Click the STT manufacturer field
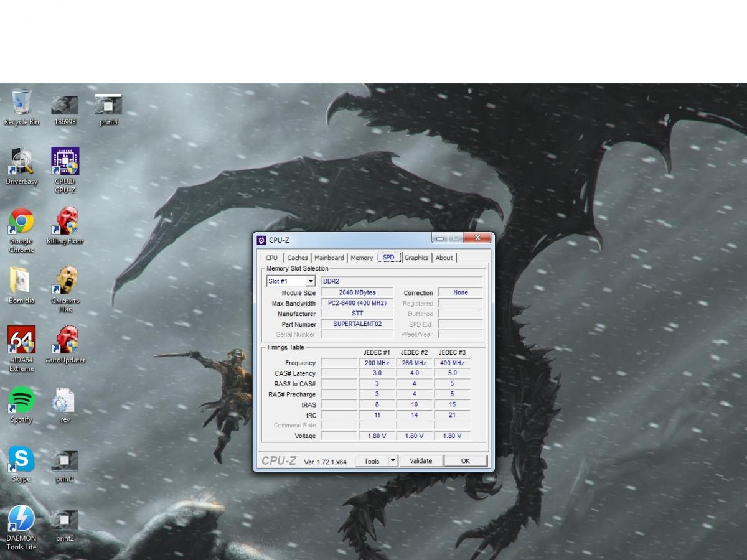747x560 pixels. click(x=357, y=314)
